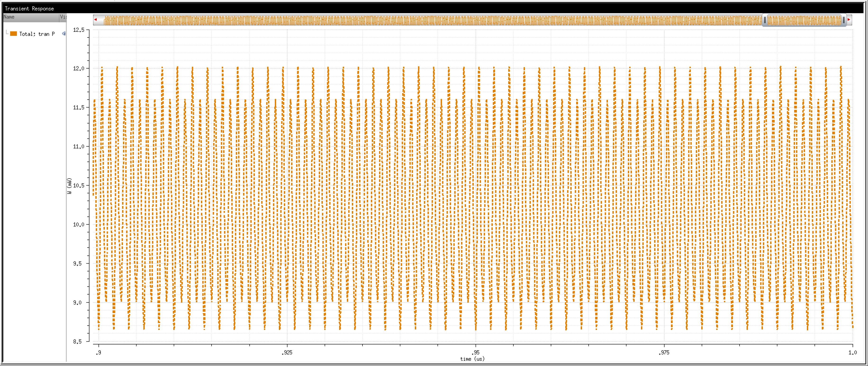Click the left red arrow on overview bar
The width and height of the screenshot is (868, 366).
click(96, 19)
